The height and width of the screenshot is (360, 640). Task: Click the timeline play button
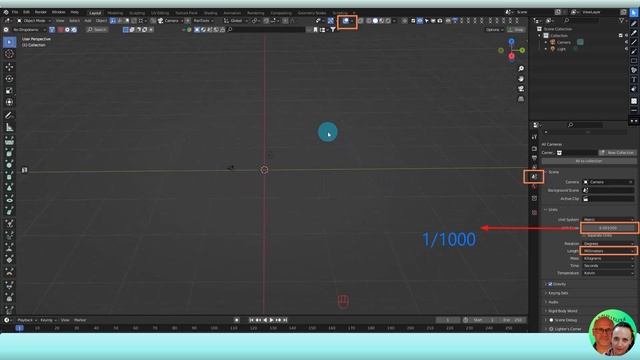(x=271, y=320)
